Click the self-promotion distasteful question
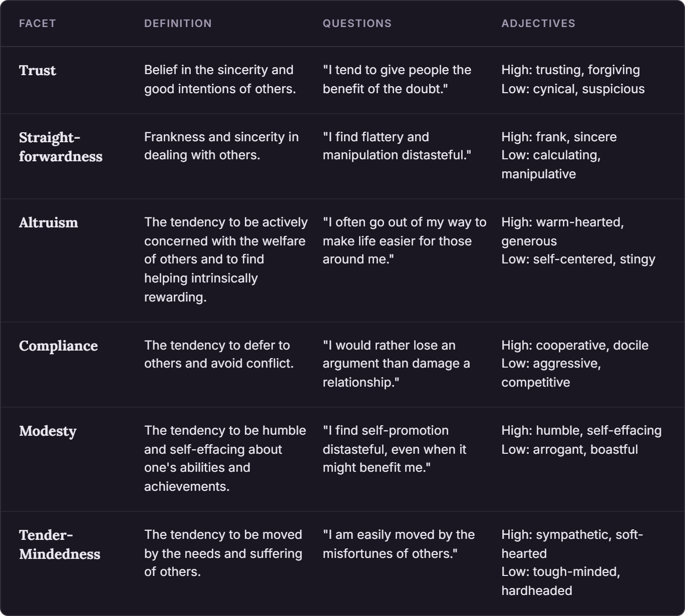685x616 pixels. click(x=394, y=449)
